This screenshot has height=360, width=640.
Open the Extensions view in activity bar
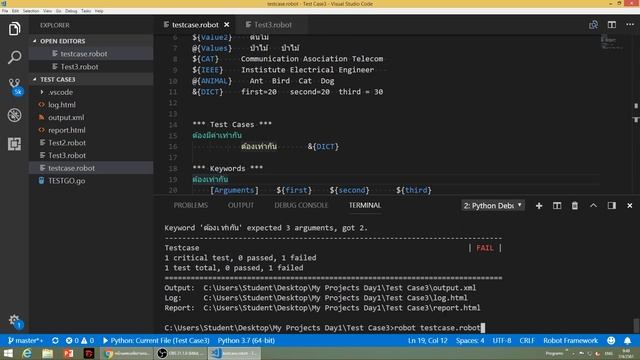14,144
